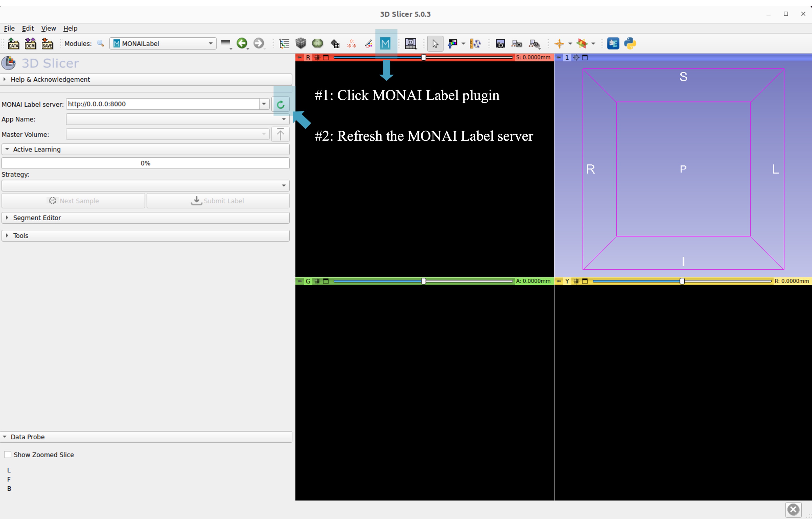Viewport: 812px width, 525px height.
Task: Click the SAVE toolbar icon
Action: [x=47, y=44]
